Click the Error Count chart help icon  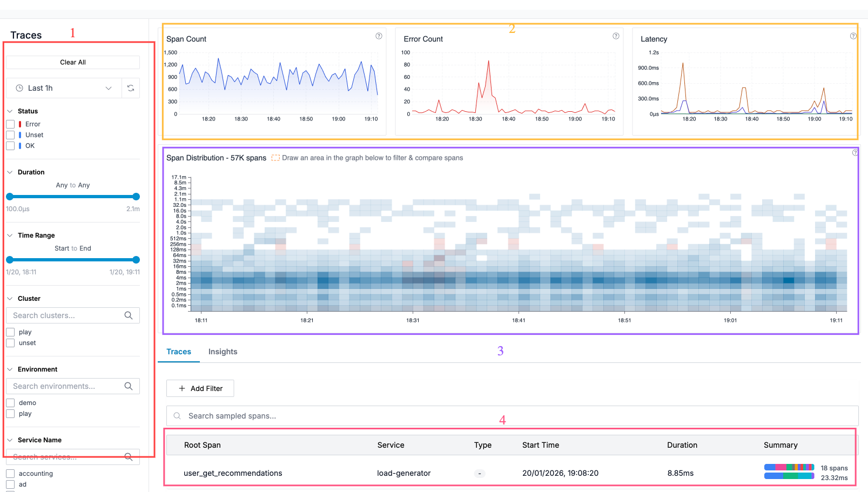click(x=616, y=36)
